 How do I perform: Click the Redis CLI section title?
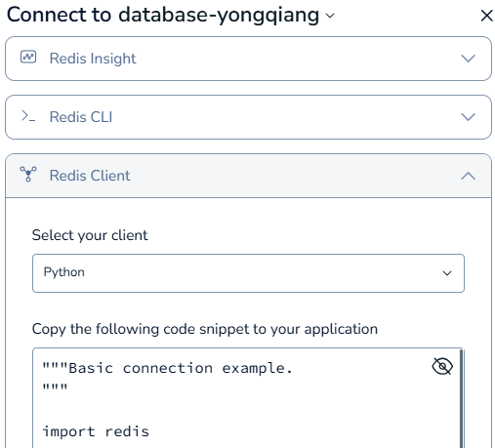coord(81,117)
